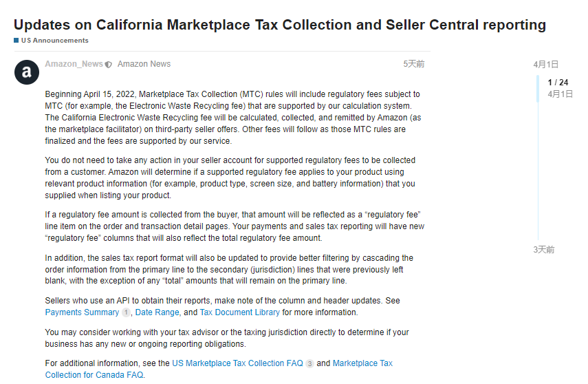Viewport: 588px width, 384px height.
Task: Open the US Announcements category
Action: 55,41
